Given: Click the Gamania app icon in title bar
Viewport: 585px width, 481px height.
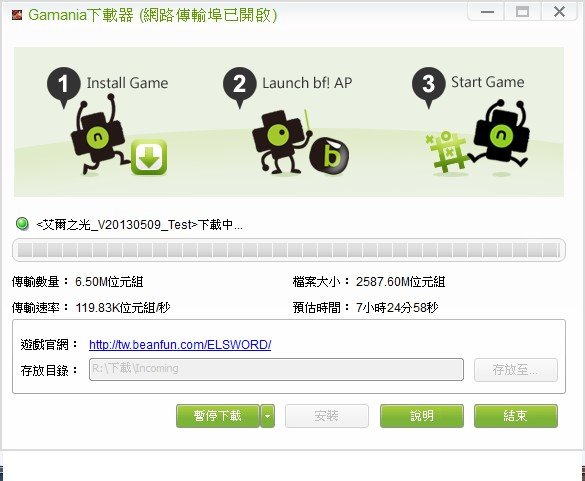Looking at the screenshot, I should click(17, 15).
